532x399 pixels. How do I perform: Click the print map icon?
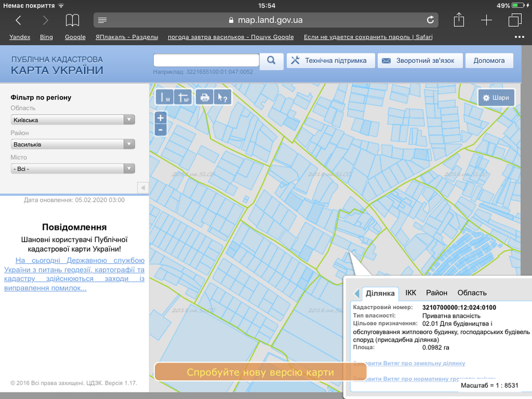[x=204, y=97]
